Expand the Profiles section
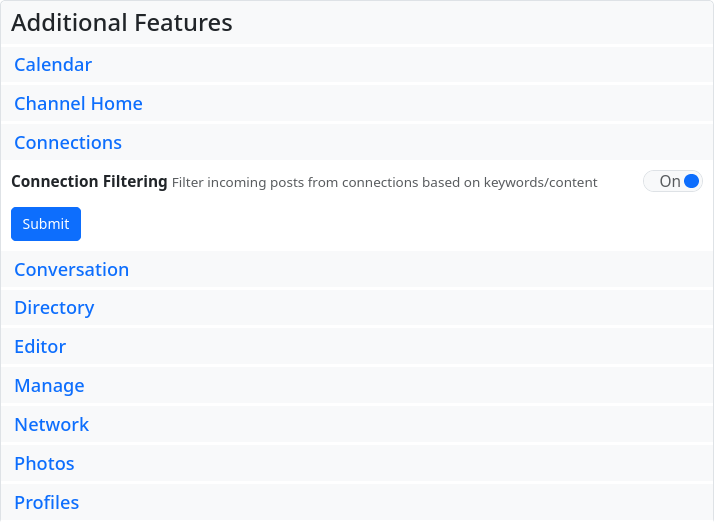 (x=46, y=503)
